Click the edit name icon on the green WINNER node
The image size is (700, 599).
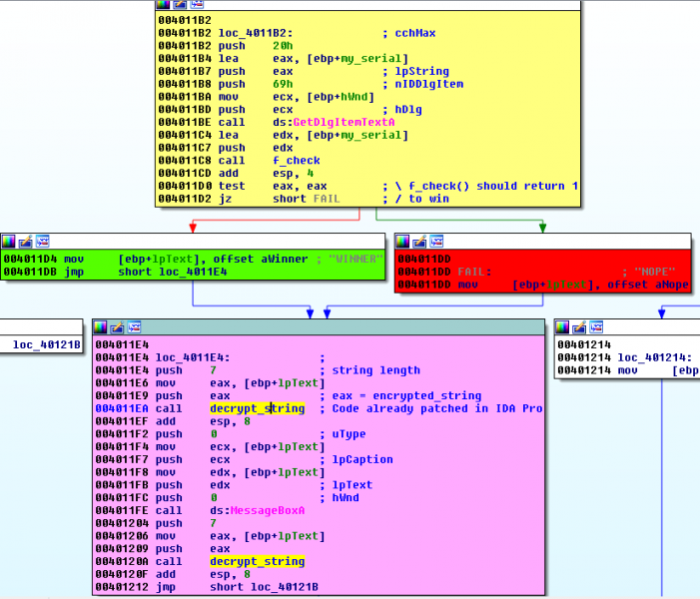pyautogui.click(x=25, y=242)
